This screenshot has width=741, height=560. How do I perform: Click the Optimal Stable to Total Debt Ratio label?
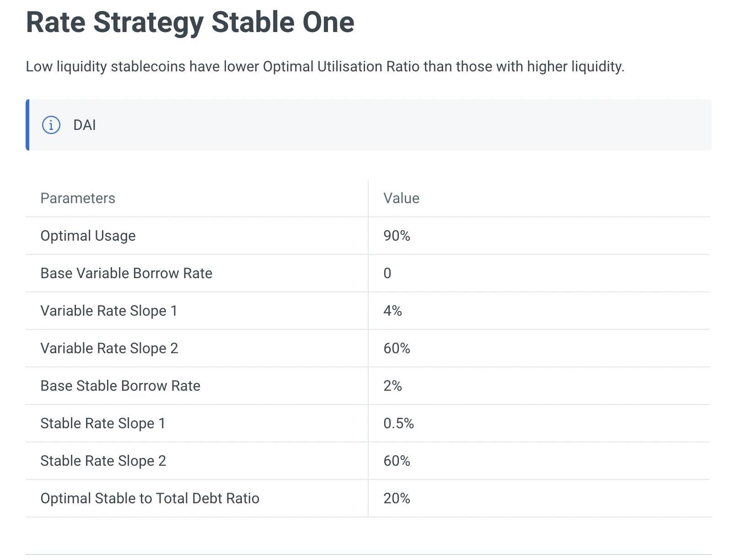[150, 498]
